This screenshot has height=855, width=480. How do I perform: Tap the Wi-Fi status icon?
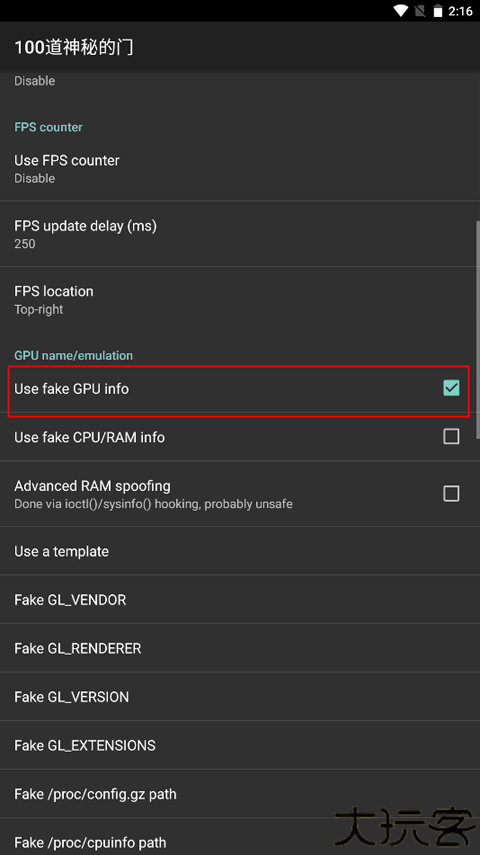401,11
